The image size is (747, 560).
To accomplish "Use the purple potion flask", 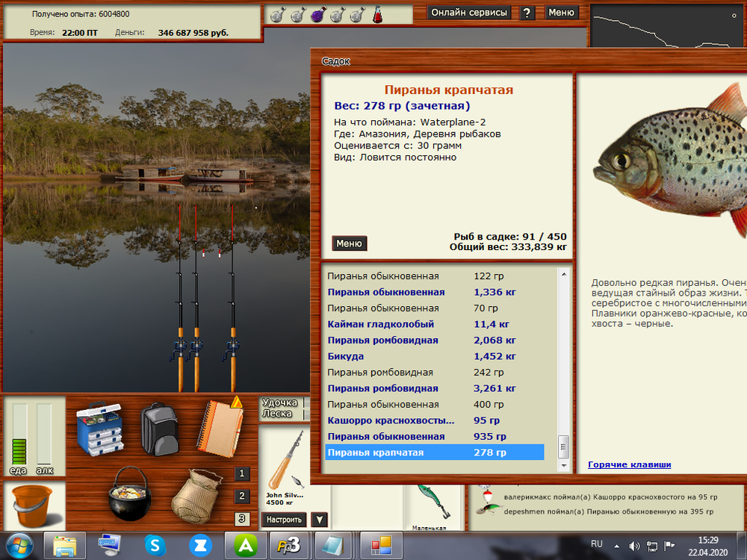I will point(316,13).
